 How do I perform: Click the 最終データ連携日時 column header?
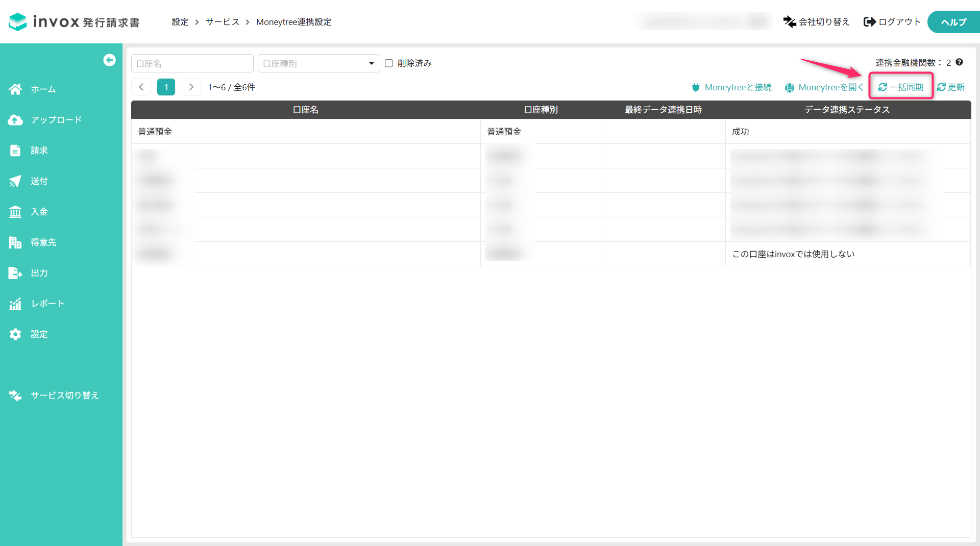click(664, 110)
